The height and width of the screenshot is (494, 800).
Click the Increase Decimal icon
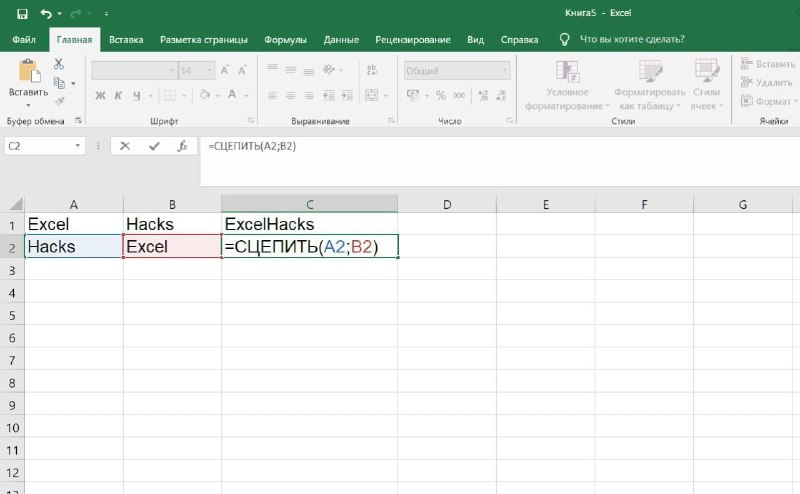pos(483,95)
